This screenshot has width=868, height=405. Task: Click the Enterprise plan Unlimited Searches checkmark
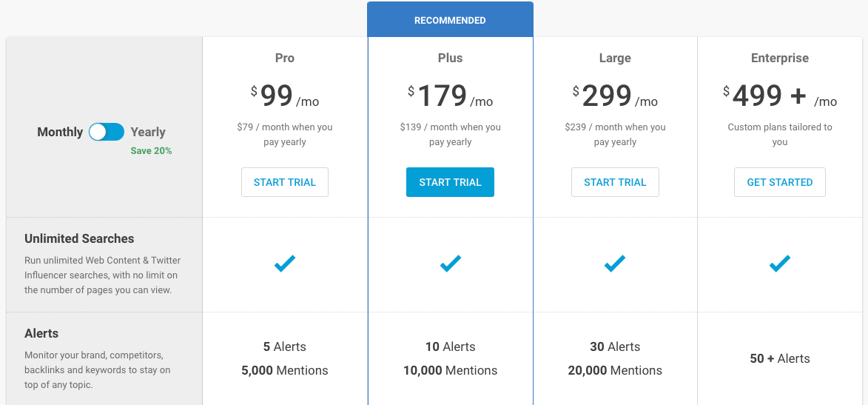pos(780,264)
